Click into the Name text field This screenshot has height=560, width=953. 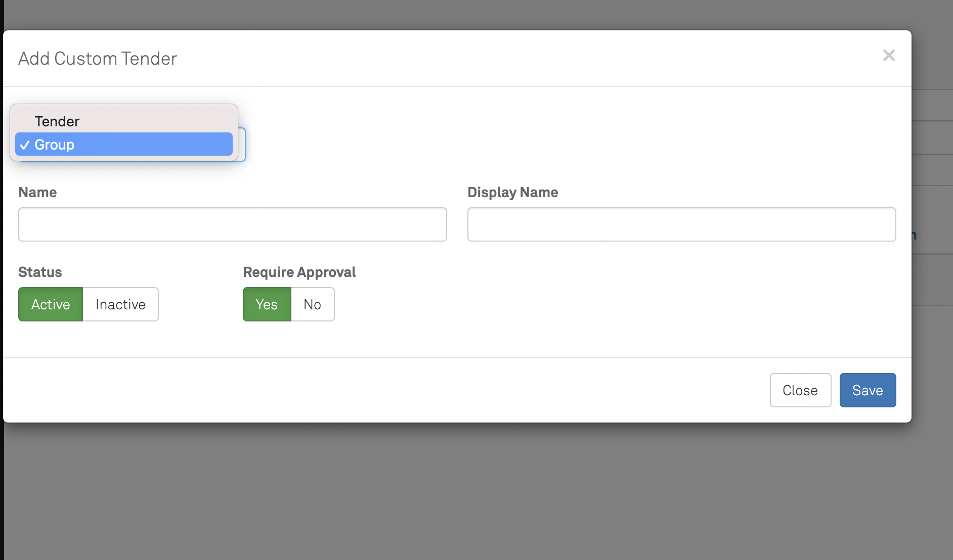232,224
